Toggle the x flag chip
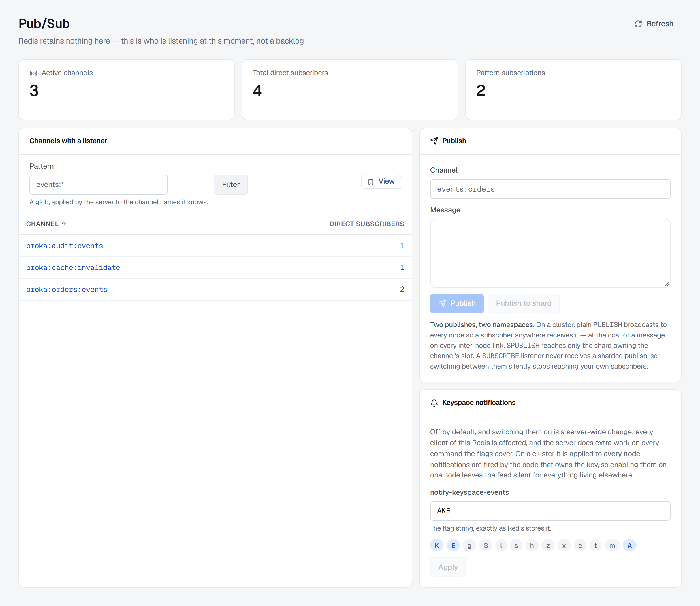 pyautogui.click(x=564, y=545)
